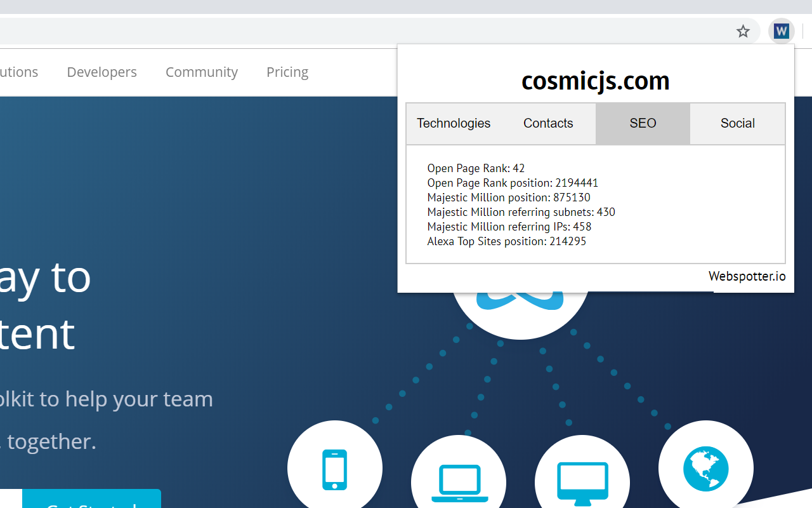Click the cosmicjs.com domain heading
Screen dimensions: 812x508
pyautogui.click(x=596, y=81)
